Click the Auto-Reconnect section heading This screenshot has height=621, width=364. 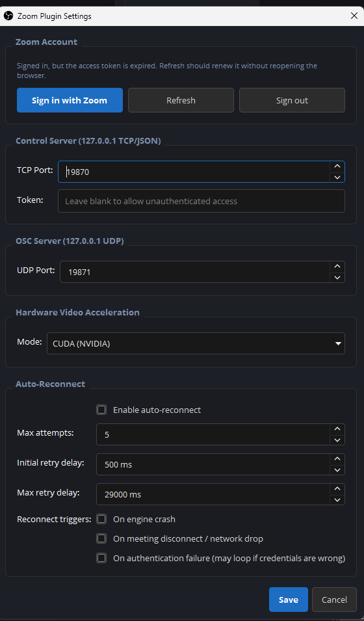point(50,384)
